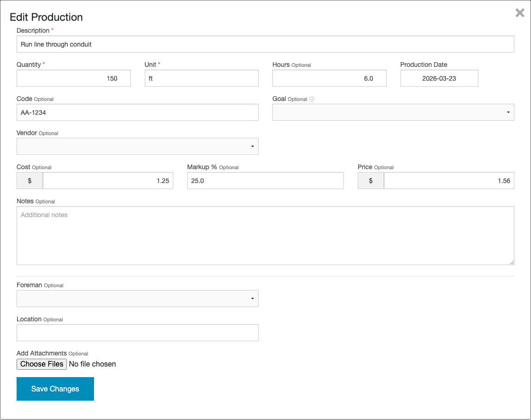Viewport: 531px width, 420px height.
Task: Click the Cost amount showing 1.25
Action: pos(108,180)
